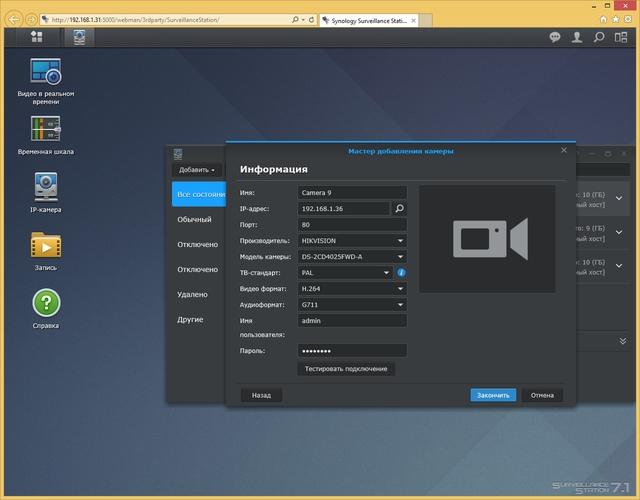Viewport: 640px width, 500px height.
Task: Click the 'Закончить' finish button
Action: pyautogui.click(x=493, y=395)
